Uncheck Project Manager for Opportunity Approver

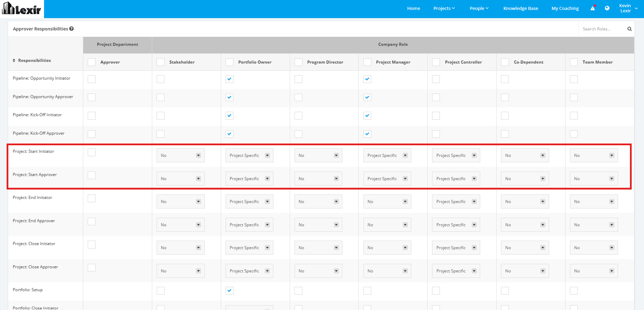[x=367, y=97]
